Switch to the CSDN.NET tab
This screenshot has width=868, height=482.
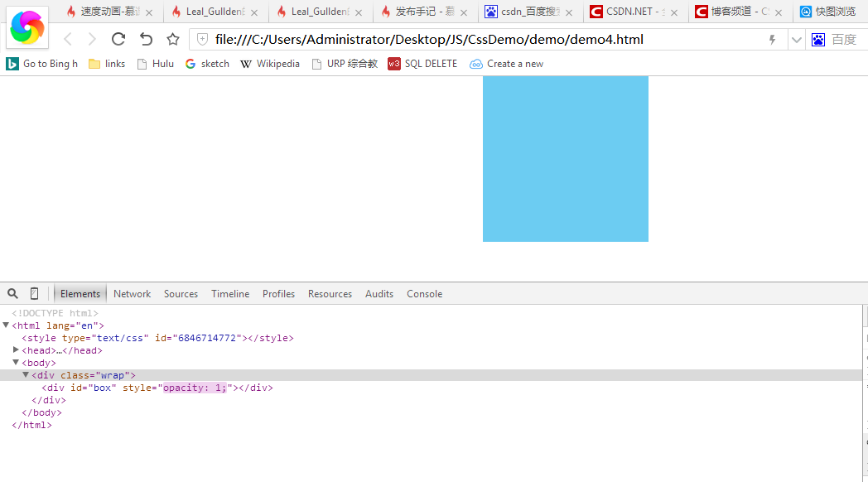click(634, 12)
